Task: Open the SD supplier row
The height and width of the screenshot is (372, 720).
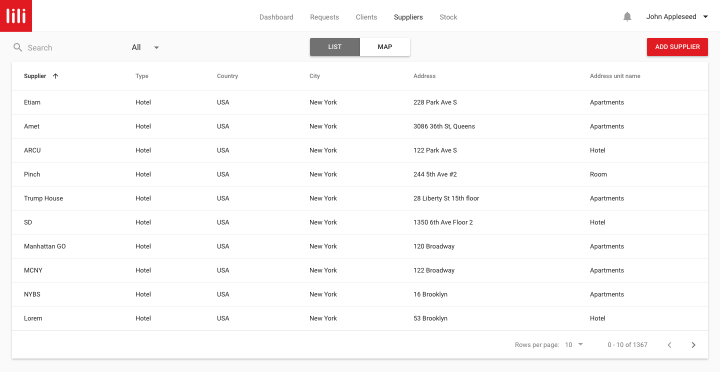Action: [360, 222]
